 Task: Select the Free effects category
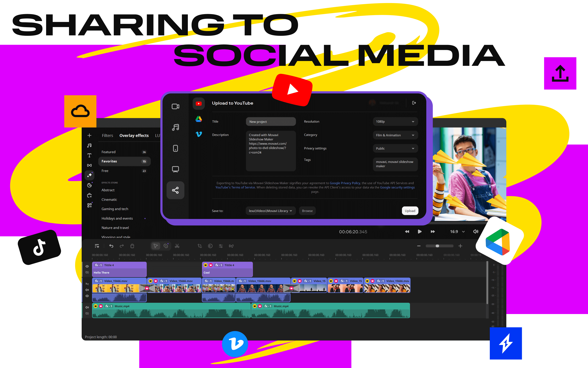click(x=124, y=171)
